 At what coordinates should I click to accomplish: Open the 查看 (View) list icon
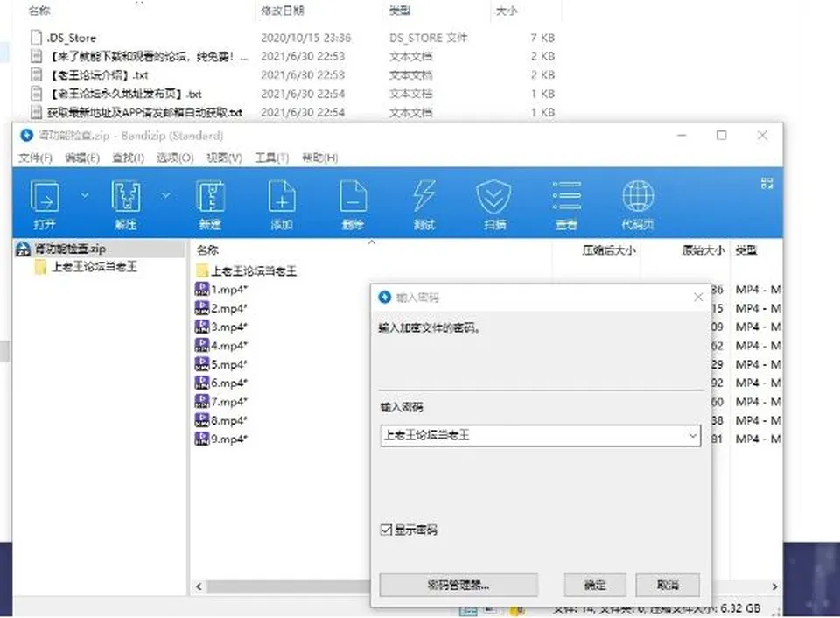point(567,196)
